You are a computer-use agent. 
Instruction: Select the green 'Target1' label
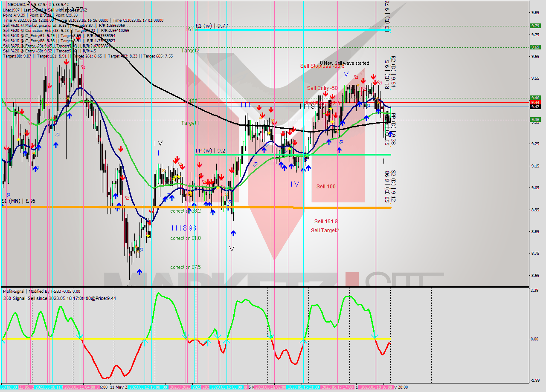pos(190,123)
